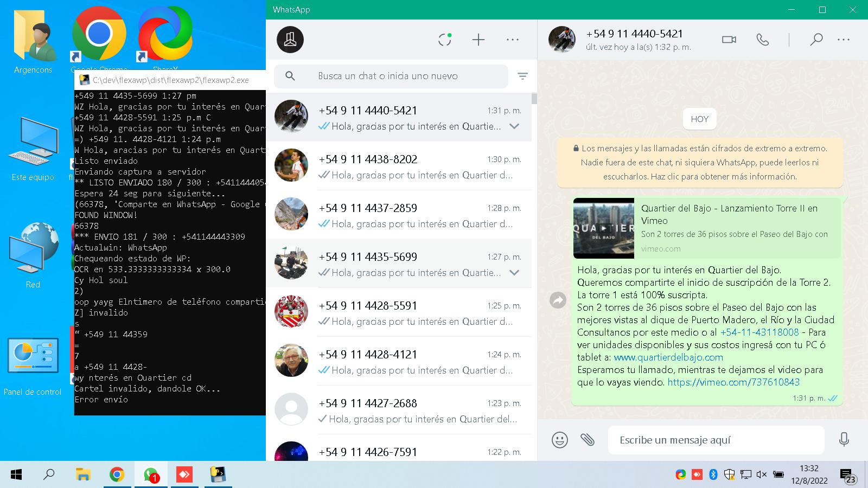Open Bluetooth tray icon

click(713, 474)
